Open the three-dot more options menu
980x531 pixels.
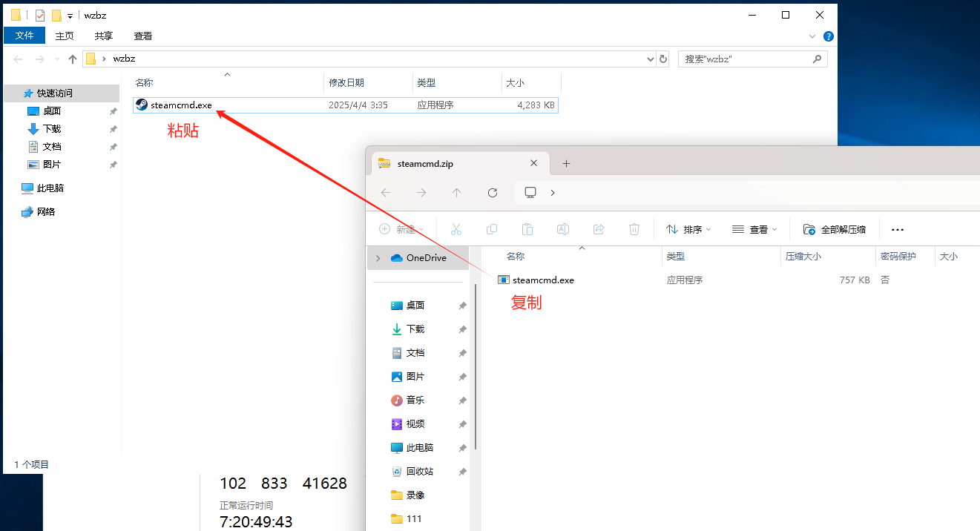click(x=898, y=229)
